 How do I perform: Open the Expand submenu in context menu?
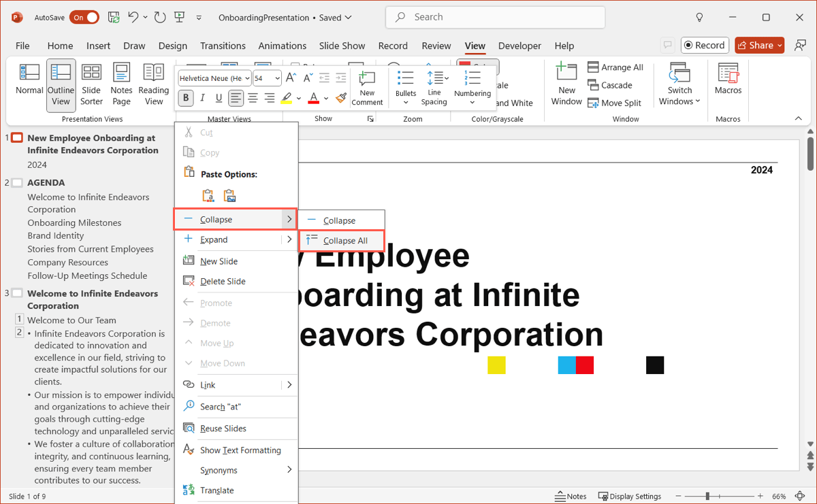tap(236, 239)
